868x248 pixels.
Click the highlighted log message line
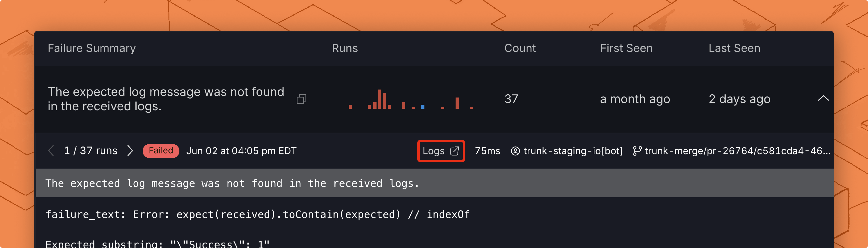[x=435, y=183]
